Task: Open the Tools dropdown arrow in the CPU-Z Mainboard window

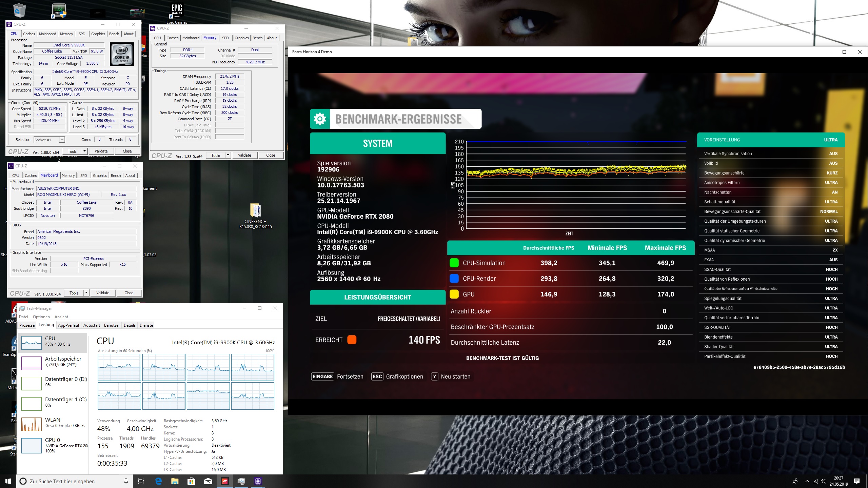Action: coord(86,293)
